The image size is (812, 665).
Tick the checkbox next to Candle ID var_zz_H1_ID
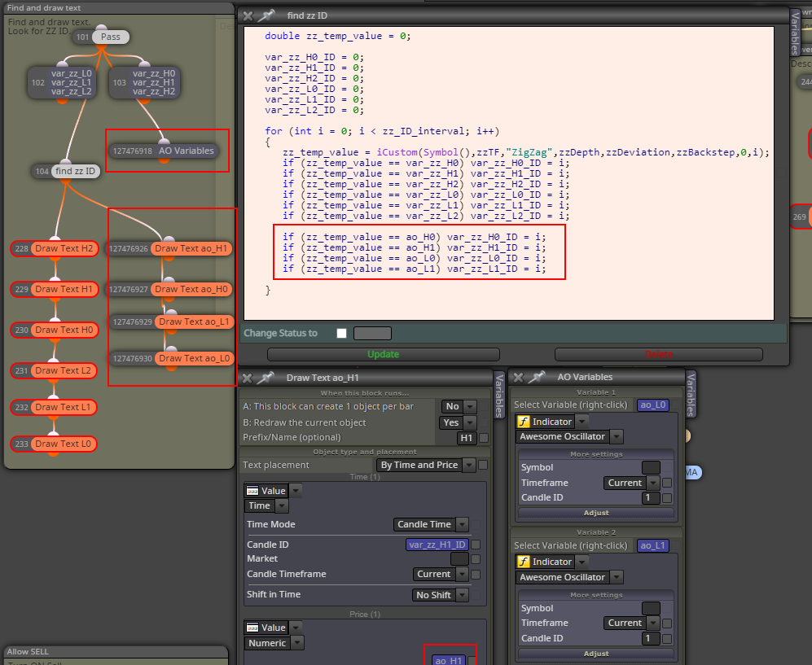(x=476, y=545)
